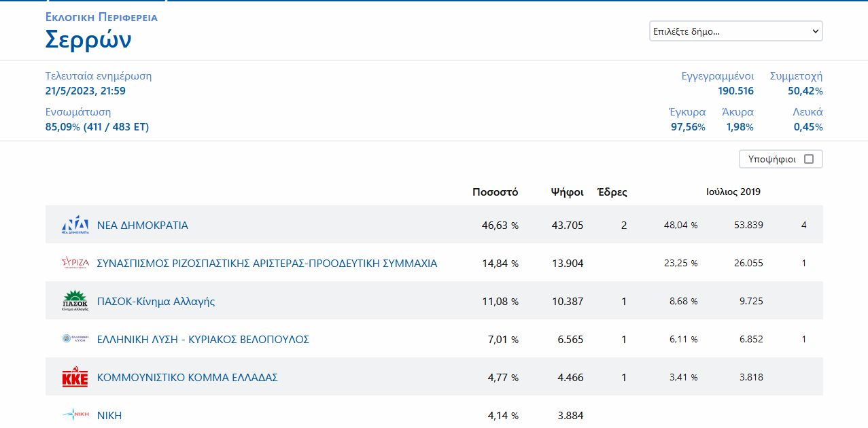The height and width of the screenshot is (428, 868).
Task: Click the 11,08 % percentage value
Action: [x=500, y=302]
